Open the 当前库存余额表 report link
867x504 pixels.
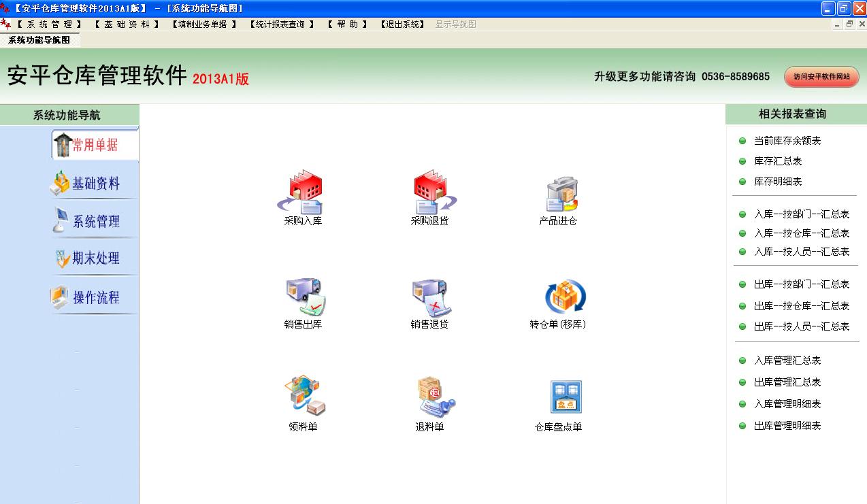pos(787,141)
